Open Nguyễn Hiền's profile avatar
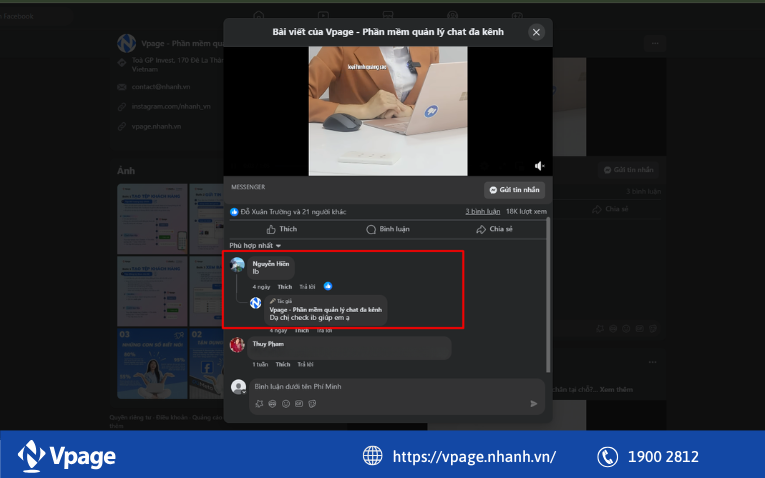Viewport: 765px width, 478px height. click(x=238, y=265)
